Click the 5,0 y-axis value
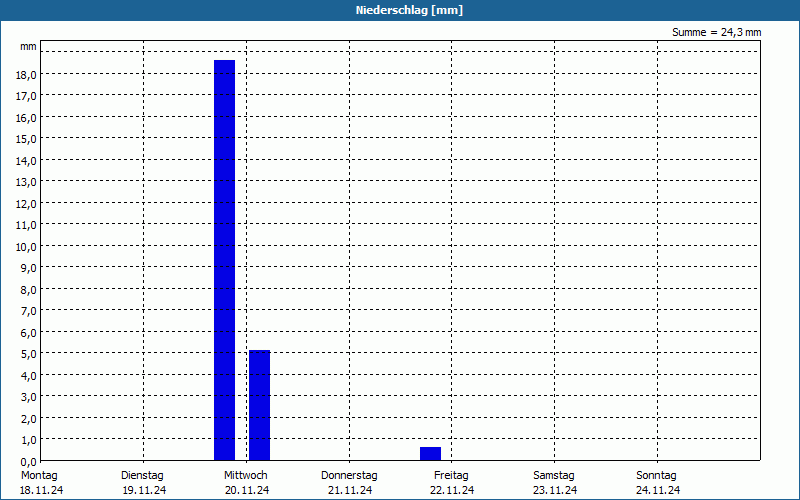 (x=29, y=354)
